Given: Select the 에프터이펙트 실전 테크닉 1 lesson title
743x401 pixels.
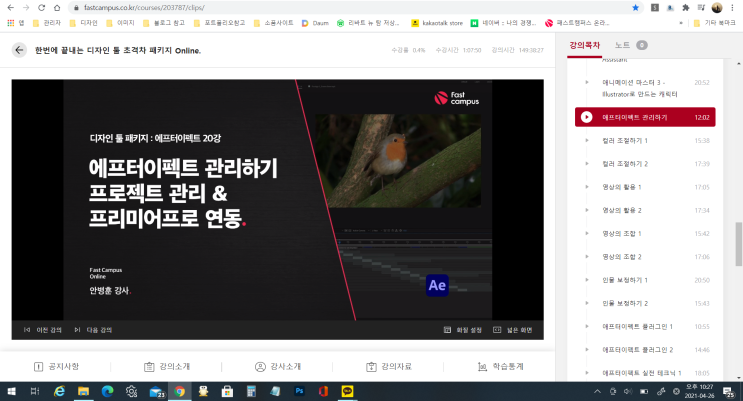Looking at the screenshot, I should pos(642,373).
